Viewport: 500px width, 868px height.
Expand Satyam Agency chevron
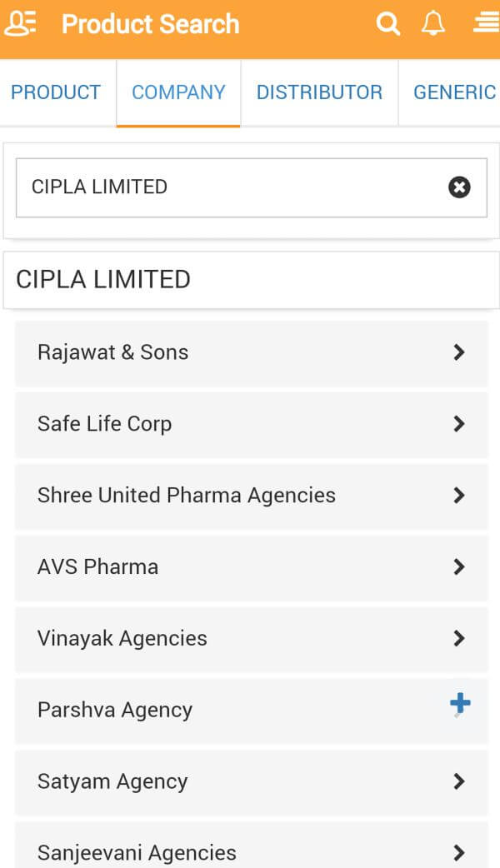point(458,782)
